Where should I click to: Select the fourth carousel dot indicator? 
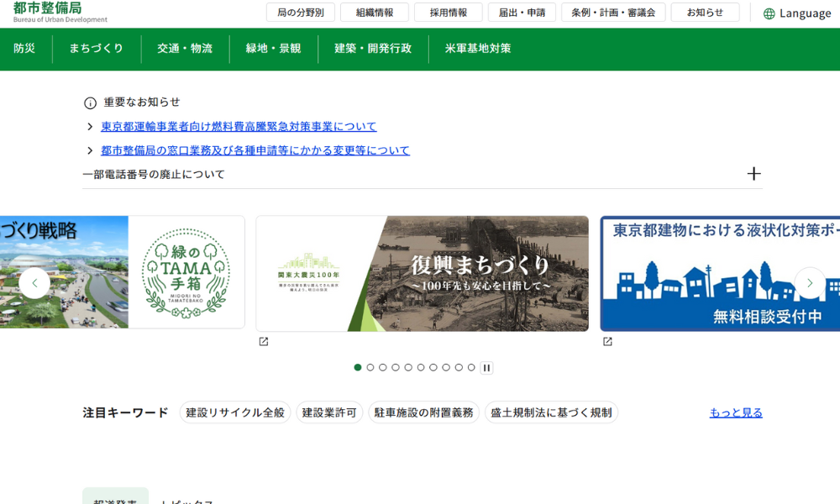coord(396,367)
